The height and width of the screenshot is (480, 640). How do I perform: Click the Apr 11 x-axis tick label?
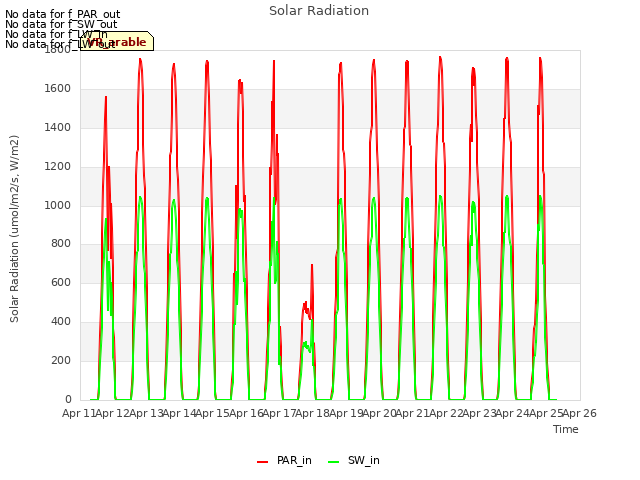(78, 413)
